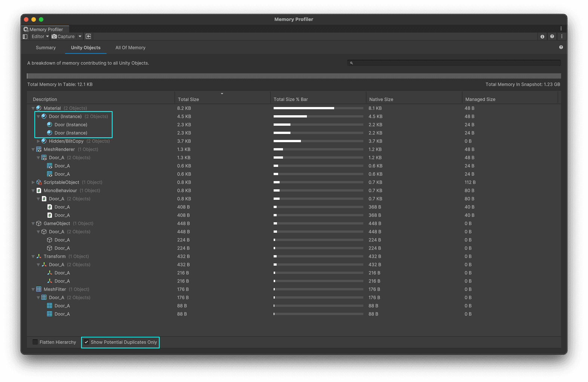Click the Capture snapshot button

(64, 37)
